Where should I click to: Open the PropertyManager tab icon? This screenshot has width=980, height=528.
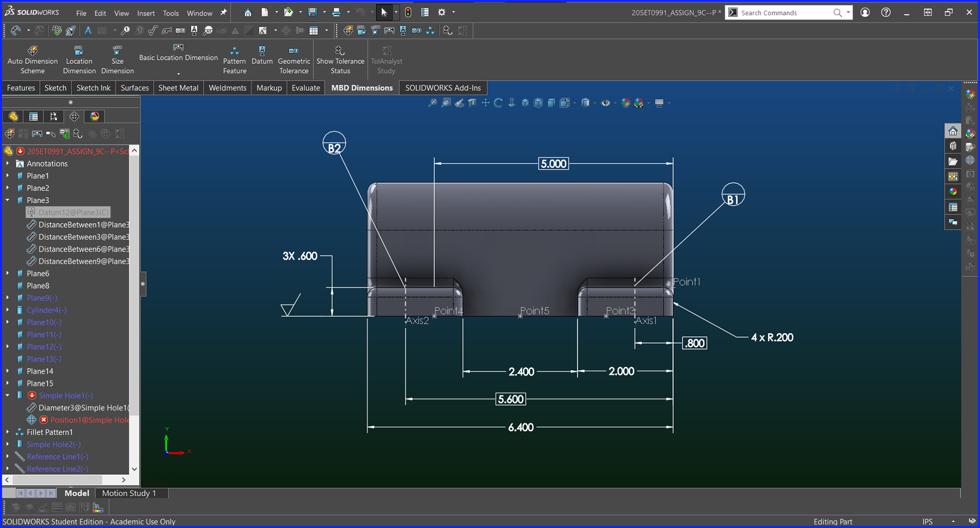tap(33, 116)
